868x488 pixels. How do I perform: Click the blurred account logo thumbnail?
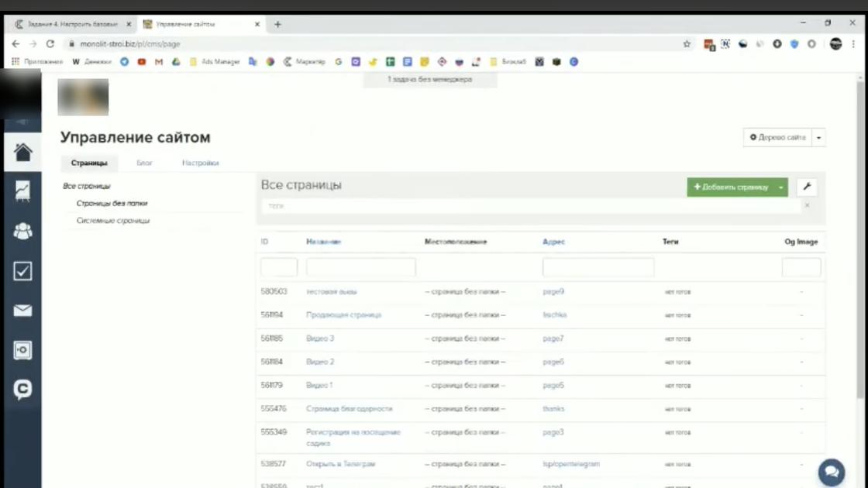point(83,97)
